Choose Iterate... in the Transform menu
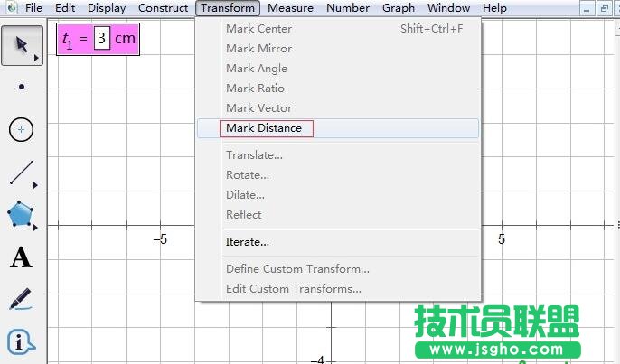620x364 pixels. pos(248,242)
